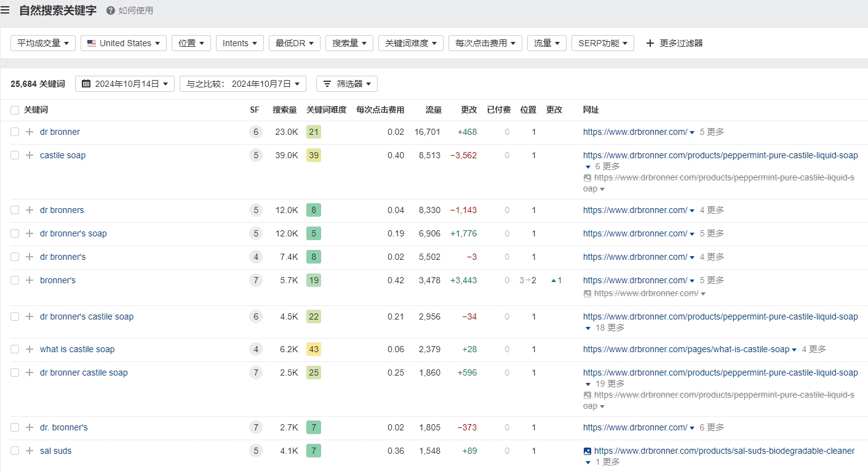Open the hamburger menu icon
The width and height of the screenshot is (868, 471).
[5, 10]
